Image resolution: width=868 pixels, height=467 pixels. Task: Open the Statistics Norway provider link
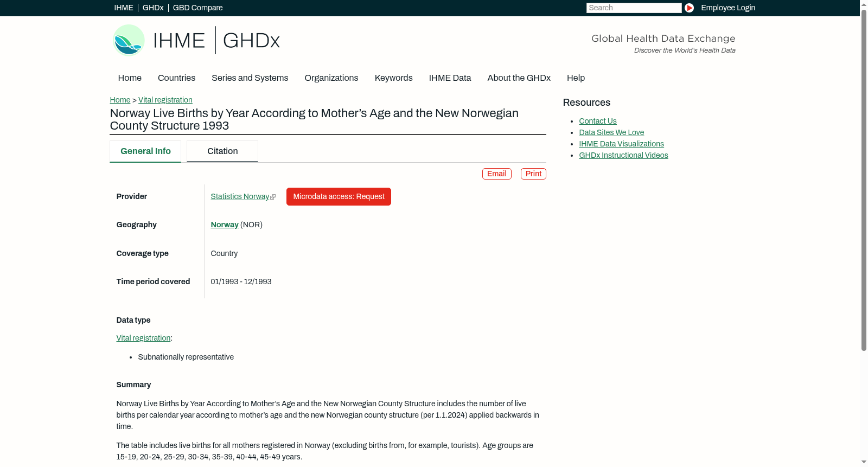[x=240, y=196]
